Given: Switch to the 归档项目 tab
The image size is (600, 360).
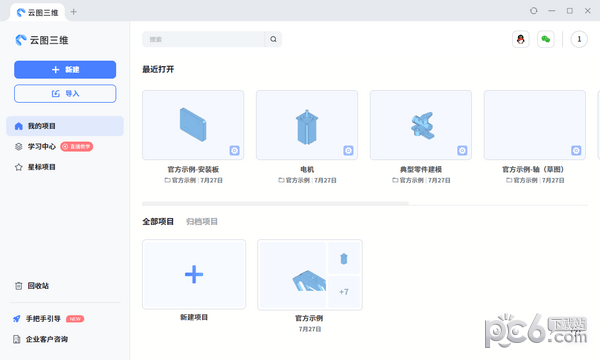Looking at the screenshot, I should click(x=202, y=222).
